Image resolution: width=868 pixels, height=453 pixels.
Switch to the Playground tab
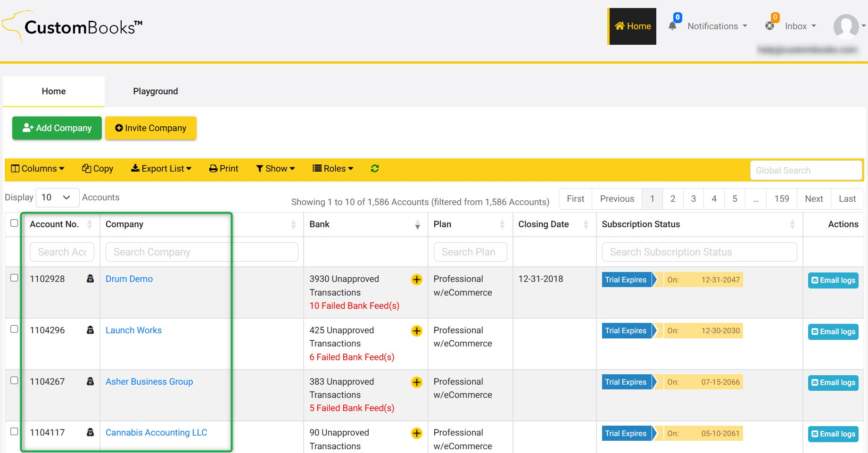[x=155, y=91]
